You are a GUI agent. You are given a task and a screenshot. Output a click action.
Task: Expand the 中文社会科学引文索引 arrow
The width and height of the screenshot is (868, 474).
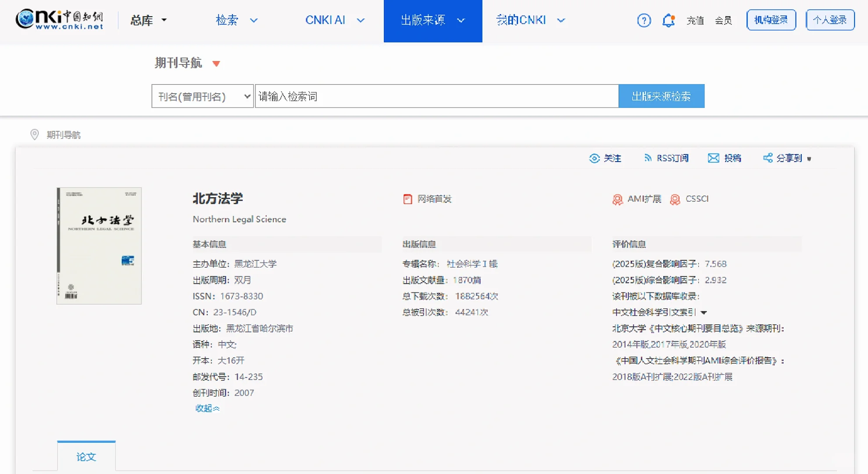pyautogui.click(x=704, y=312)
